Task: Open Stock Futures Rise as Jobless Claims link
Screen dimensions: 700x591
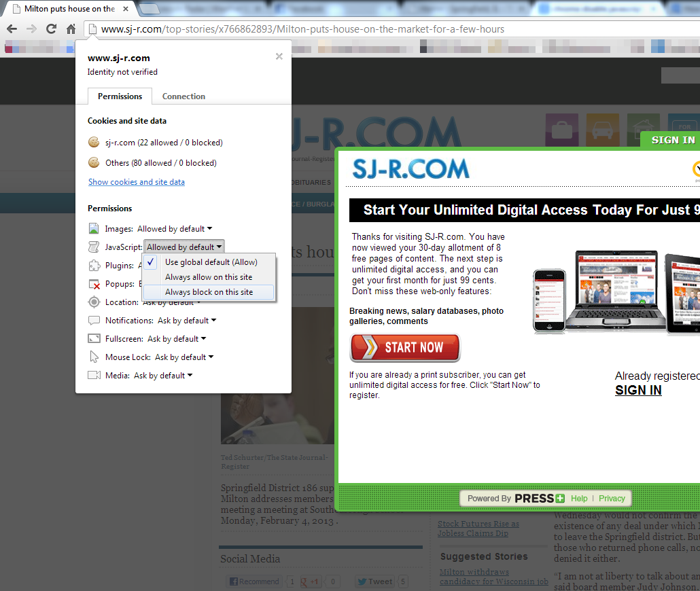Action: 478,529
